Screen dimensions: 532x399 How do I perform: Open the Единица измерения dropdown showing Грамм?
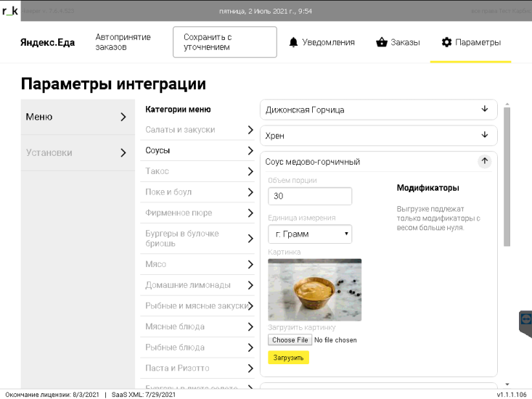[310, 234]
